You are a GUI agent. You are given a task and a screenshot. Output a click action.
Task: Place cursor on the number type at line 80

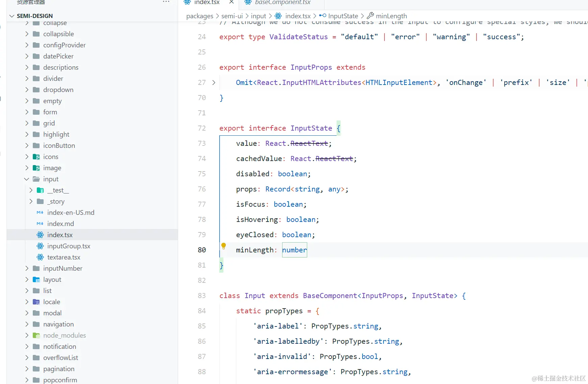(295, 250)
